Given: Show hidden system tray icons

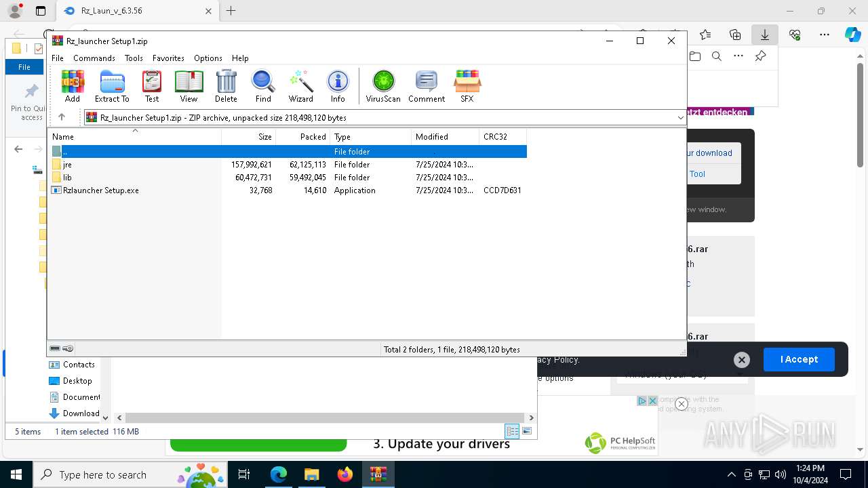Looking at the screenshot, I should pyautogui.click(x=731, y=474).
